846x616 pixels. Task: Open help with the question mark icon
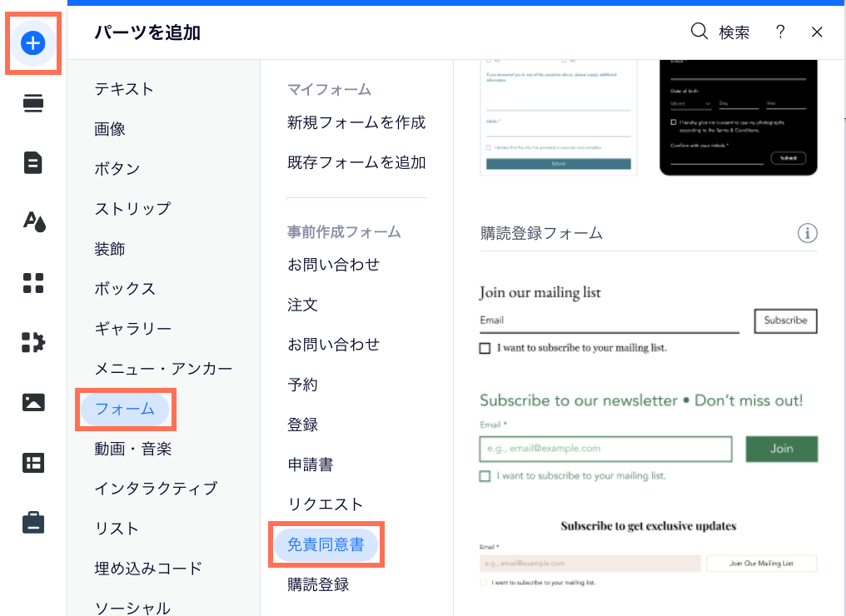(x=779, y=32)
